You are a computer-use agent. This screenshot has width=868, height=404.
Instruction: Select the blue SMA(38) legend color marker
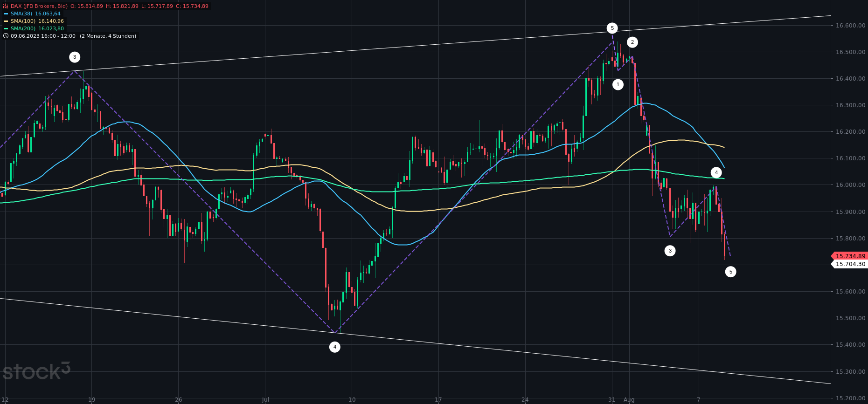pyautogui.click(x=6, y=14)
